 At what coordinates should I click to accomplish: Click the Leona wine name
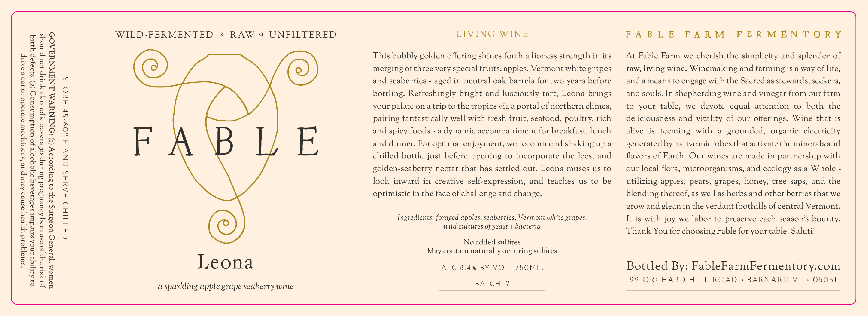225,262
